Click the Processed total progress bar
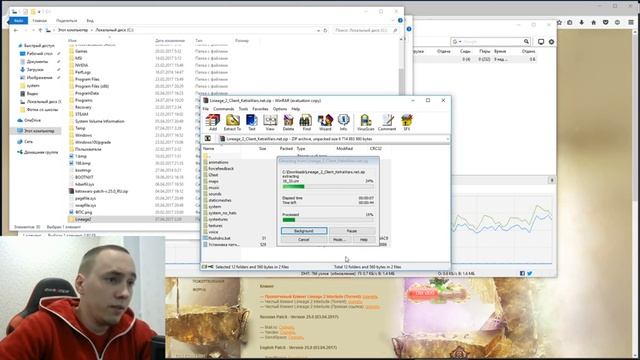This screenshot has width=640, height=360. click(x=328, y=220)
